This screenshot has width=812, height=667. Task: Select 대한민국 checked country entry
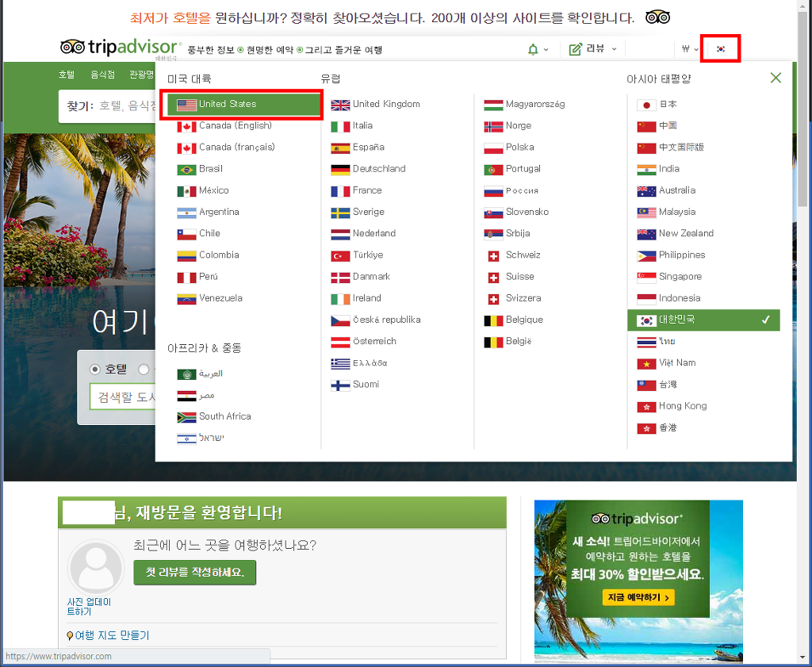703,320
